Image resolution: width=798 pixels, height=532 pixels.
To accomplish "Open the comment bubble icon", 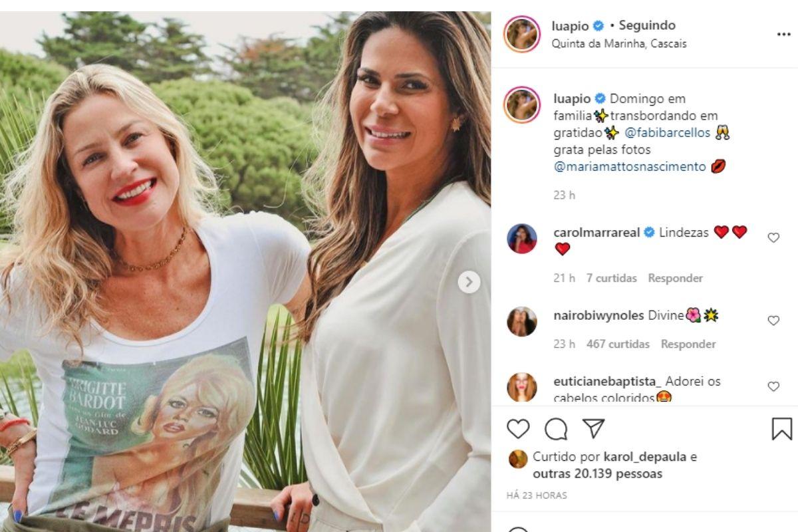I will [556, 429].
